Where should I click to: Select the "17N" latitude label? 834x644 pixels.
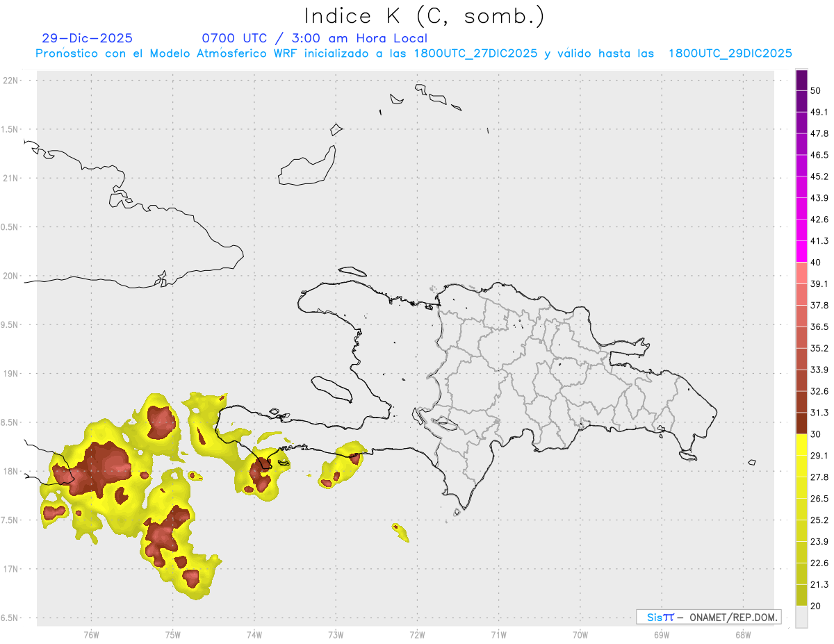[x=11, y=569]
